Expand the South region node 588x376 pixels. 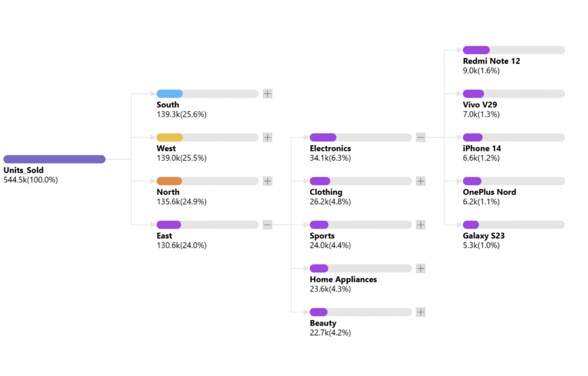267,94
